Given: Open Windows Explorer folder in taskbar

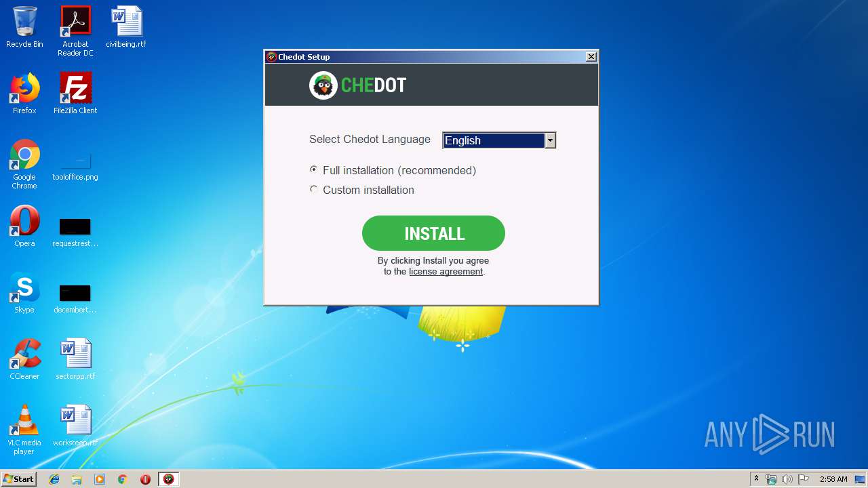Looking at the screenshot, I should [77, 479].
